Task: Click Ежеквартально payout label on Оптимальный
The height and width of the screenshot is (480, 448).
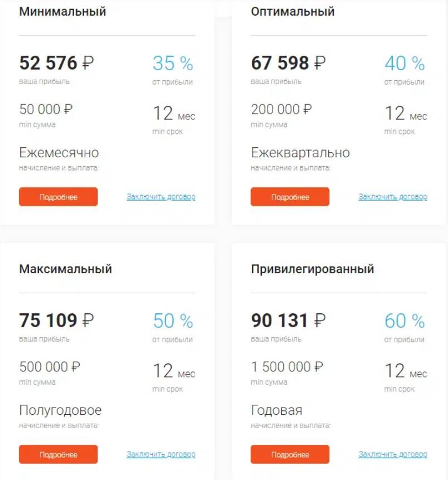Action: 301,152
